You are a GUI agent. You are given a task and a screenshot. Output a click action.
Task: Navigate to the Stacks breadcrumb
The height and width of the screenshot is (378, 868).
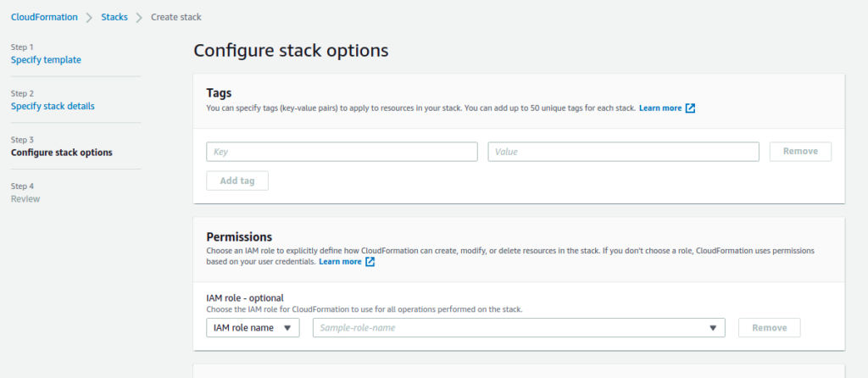(x=114, y=17)
